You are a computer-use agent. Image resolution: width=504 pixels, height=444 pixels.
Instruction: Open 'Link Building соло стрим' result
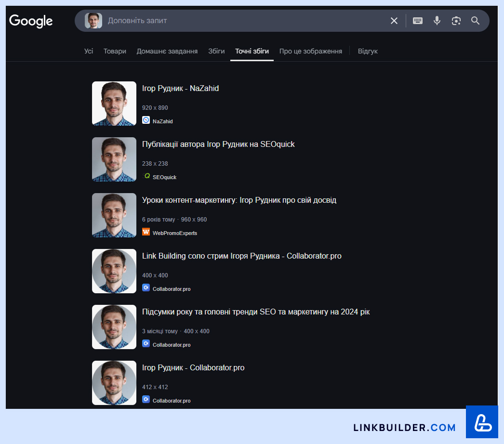tap(242, 256)
